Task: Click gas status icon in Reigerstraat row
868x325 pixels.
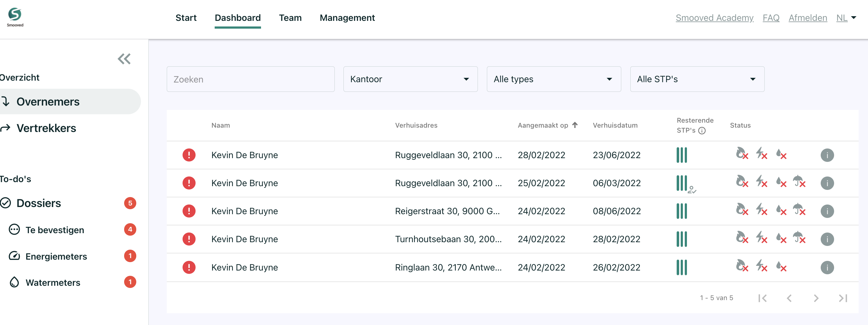Action: point(742,210)
